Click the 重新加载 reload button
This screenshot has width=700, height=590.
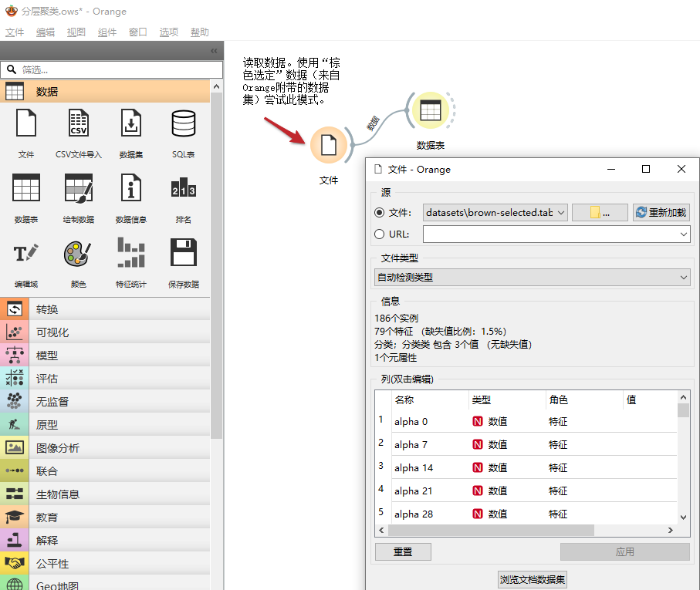pos(661,213)
